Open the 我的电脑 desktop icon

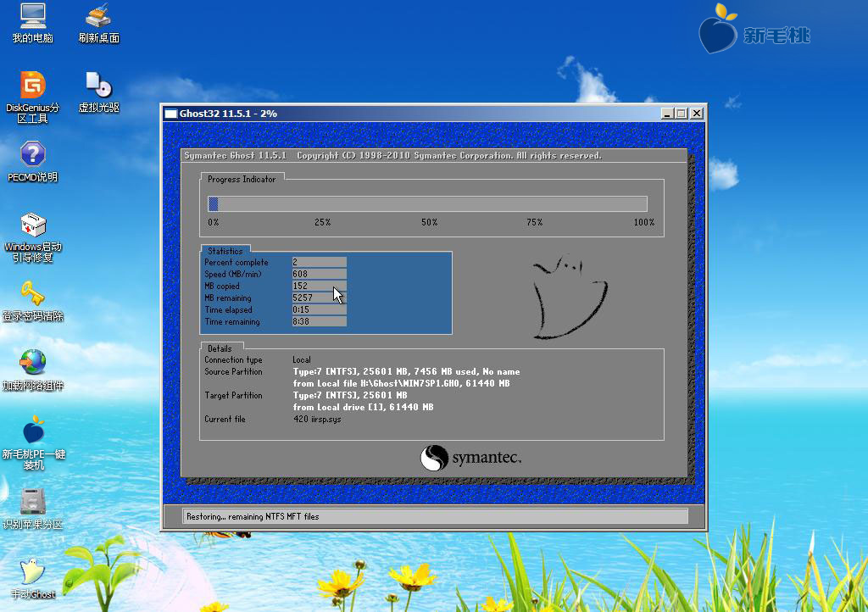click(33, 23)
